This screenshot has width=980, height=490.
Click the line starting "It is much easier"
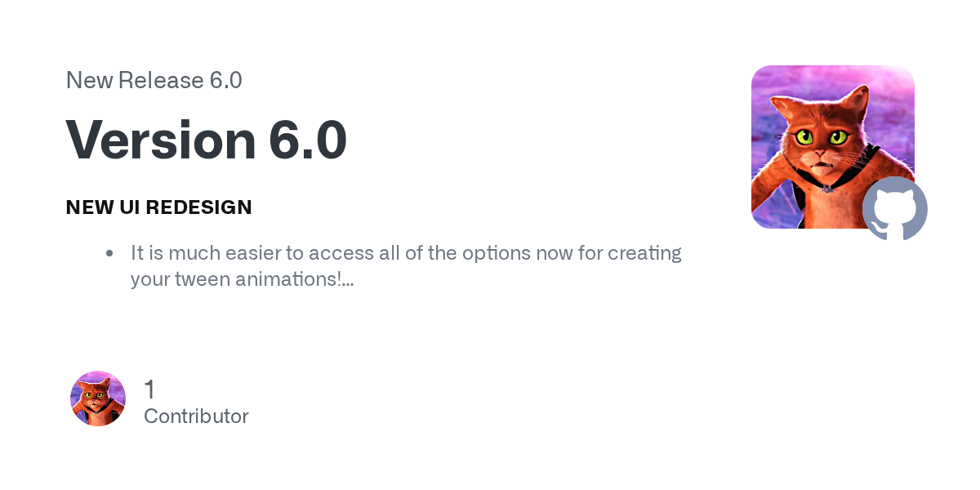click(x=406, y=252)
